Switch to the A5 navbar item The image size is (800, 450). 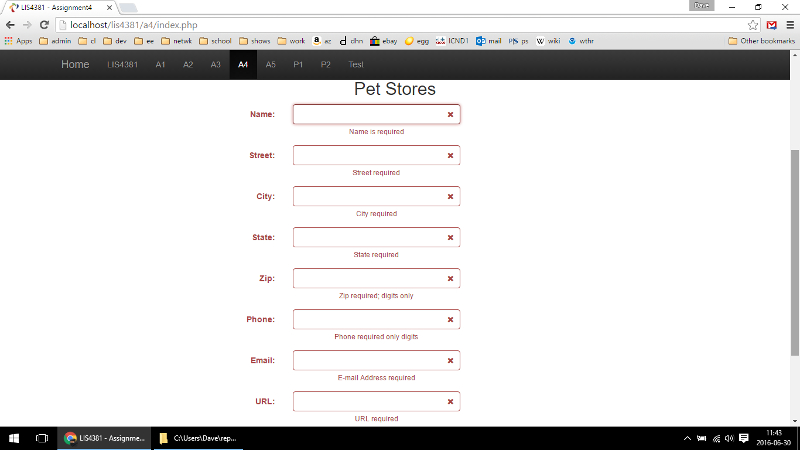click(x=270, y=64)
